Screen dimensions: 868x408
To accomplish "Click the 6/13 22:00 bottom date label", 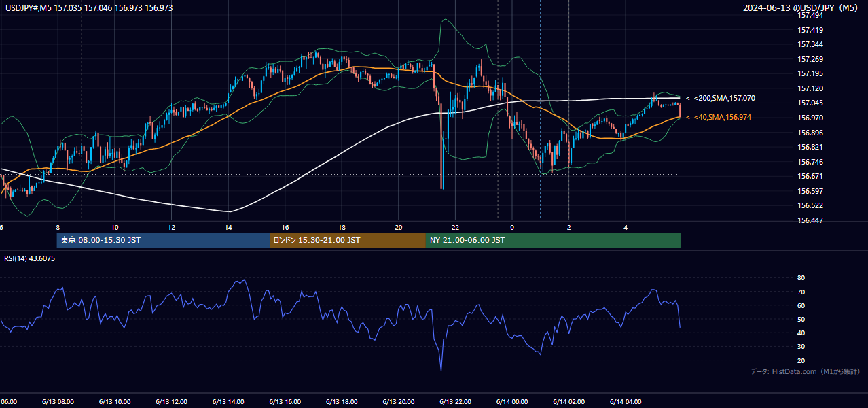I will tap(455, 402).
